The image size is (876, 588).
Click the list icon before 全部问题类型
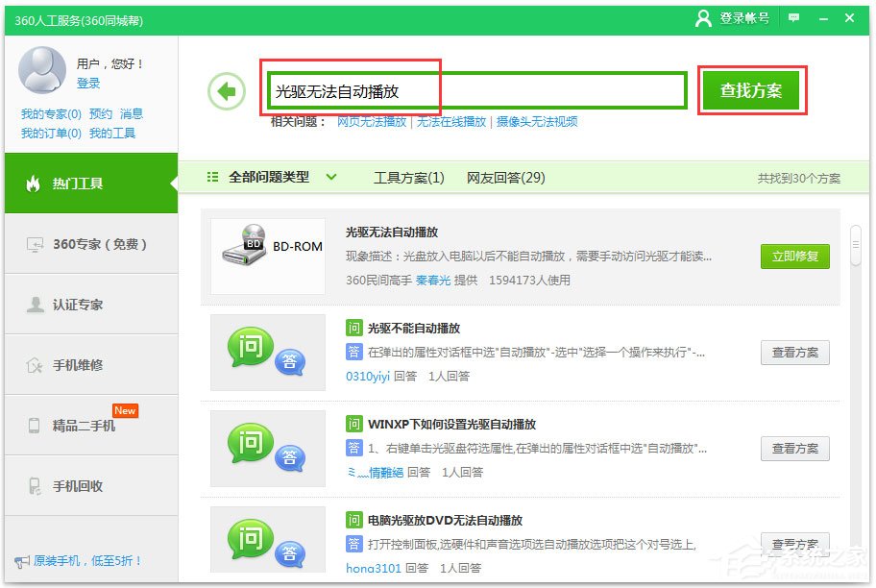[212, 178]
